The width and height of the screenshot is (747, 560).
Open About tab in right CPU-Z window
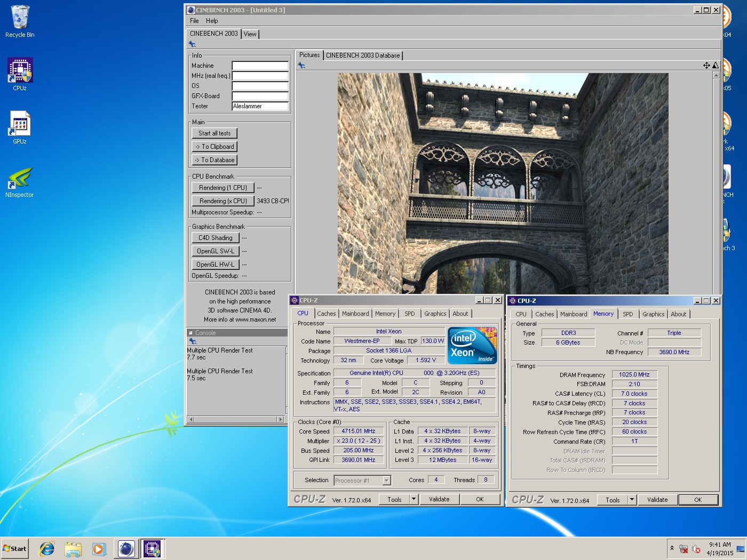click(x=679, y=314)
